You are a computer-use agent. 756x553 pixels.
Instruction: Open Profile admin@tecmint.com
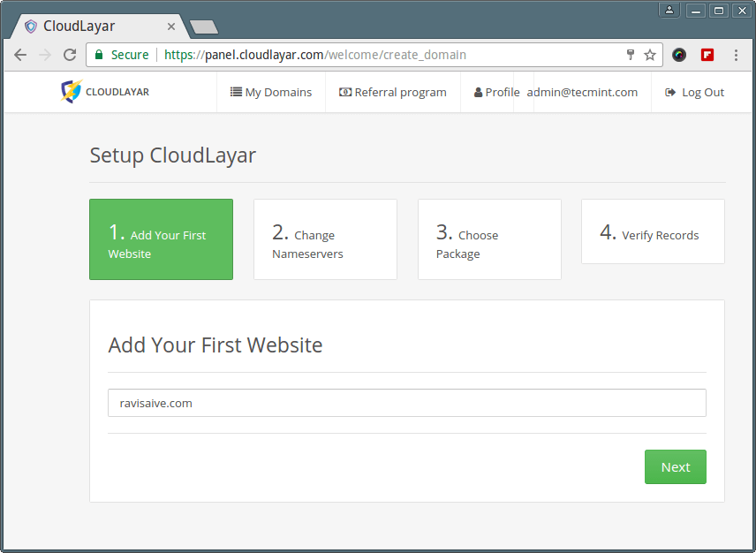pyautogui.click(x=556, y=92)
